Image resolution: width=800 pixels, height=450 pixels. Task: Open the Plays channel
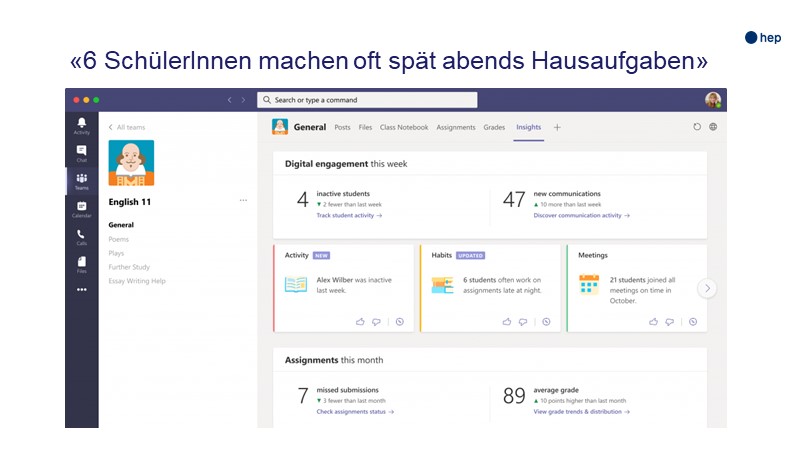pyautogui.click(x=116, y=253)
